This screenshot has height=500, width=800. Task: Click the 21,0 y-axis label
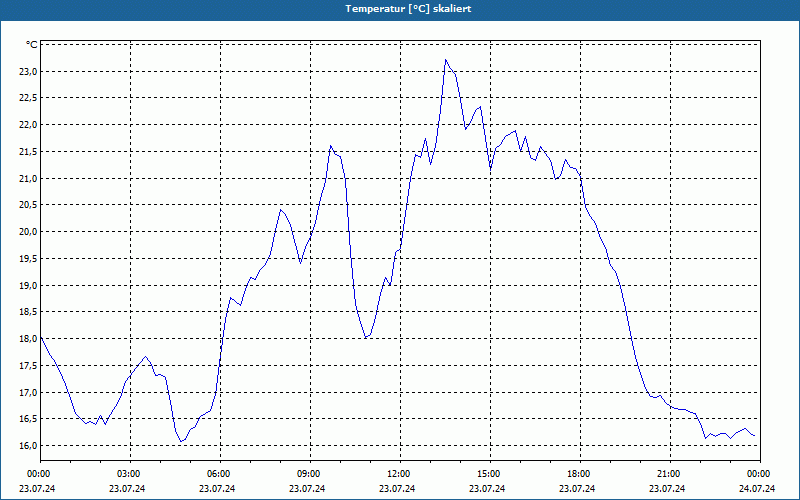tap(29, 179)
